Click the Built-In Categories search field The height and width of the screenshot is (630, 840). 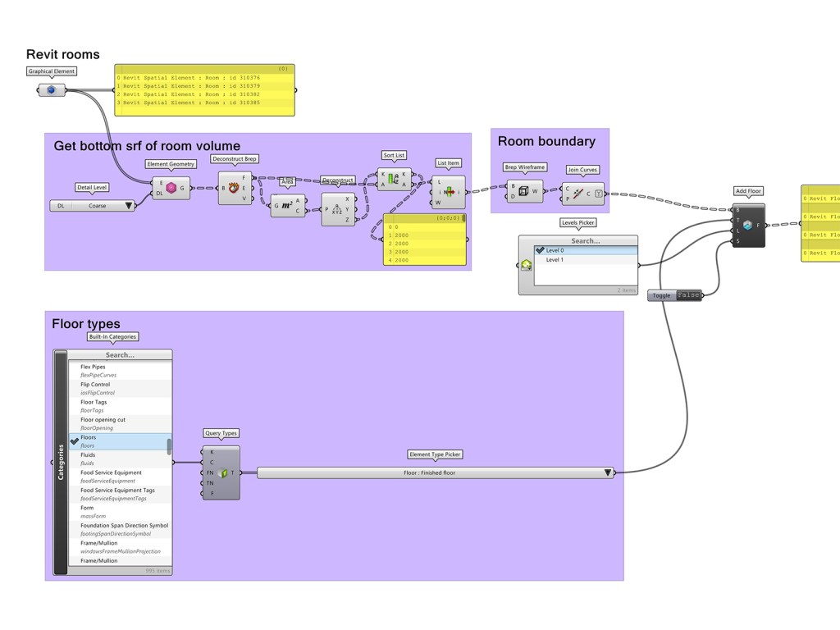pos(120,355)
